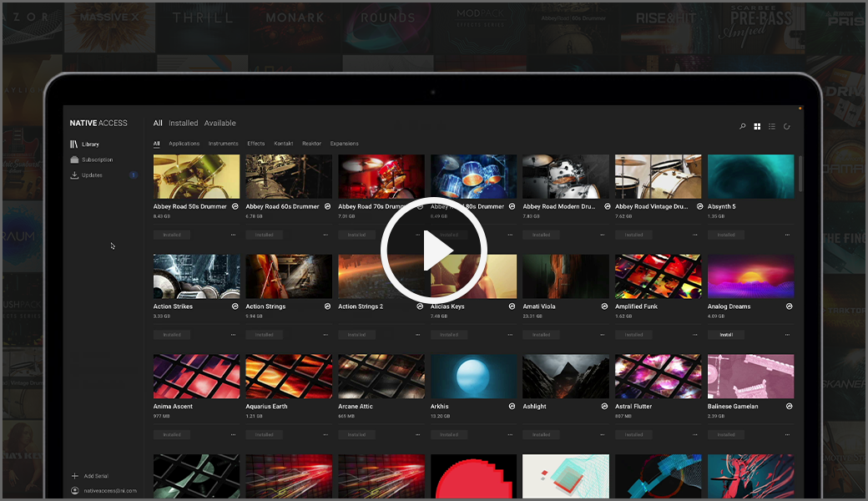The width and height of the screenshot is (868, 501).
Task: Open more options for Balinese Gamelan
Action: (787, 434)
